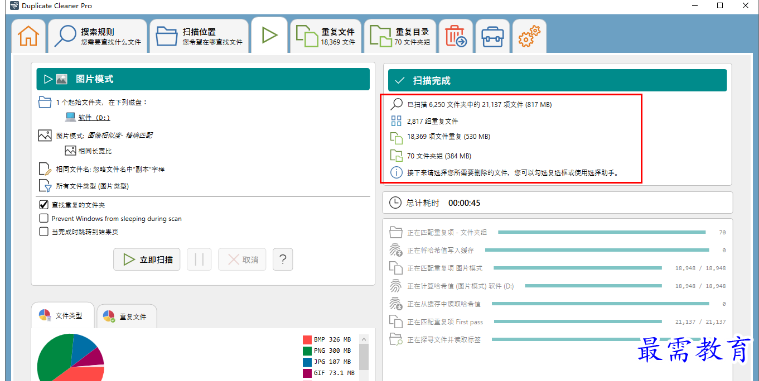Click the green PNG 300 MB legend swatch
759x381 pixels.
(x=307, y=351)
